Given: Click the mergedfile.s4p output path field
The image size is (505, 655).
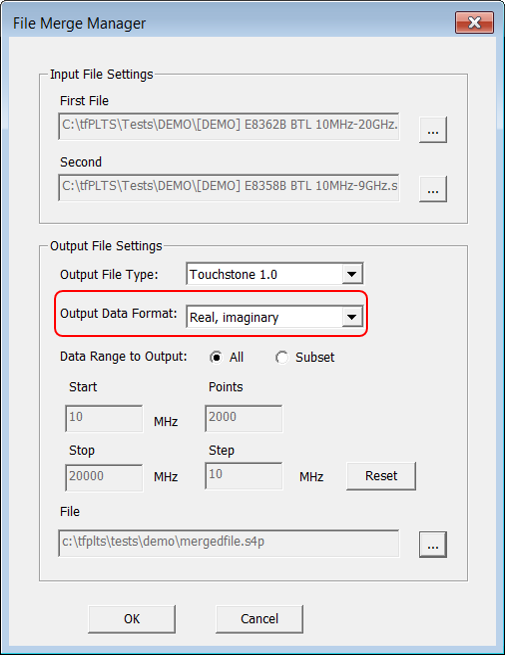Looking at the screenshot, I should [x=229, y=543].
